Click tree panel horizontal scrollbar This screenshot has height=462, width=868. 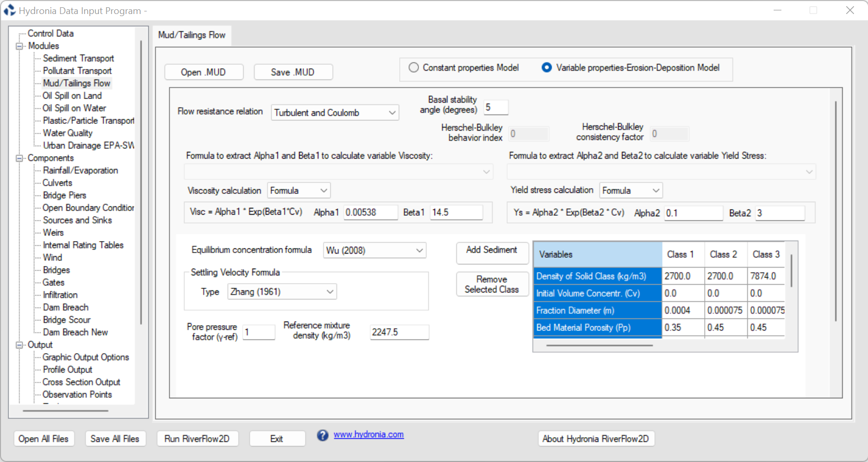66,411
